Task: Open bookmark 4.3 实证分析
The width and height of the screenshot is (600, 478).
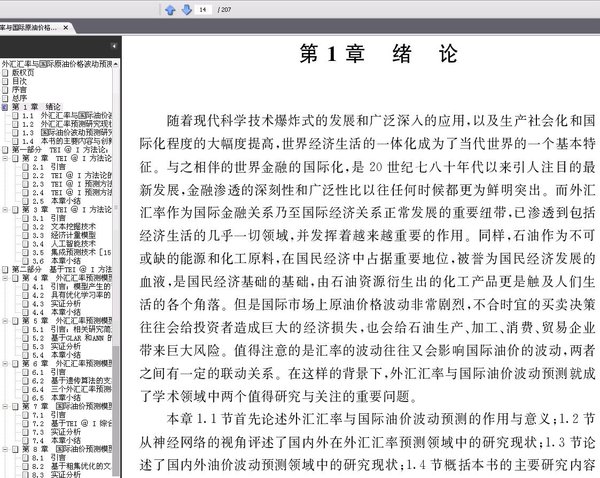Action: click(57, 303)
